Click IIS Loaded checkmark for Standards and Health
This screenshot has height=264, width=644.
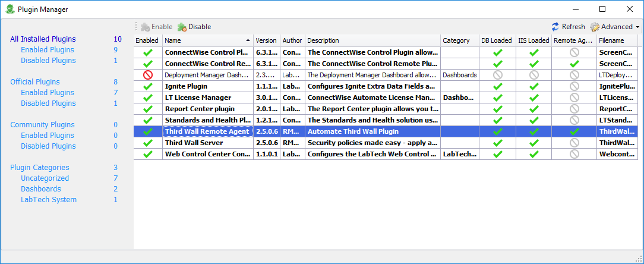[x=534, y=120]
